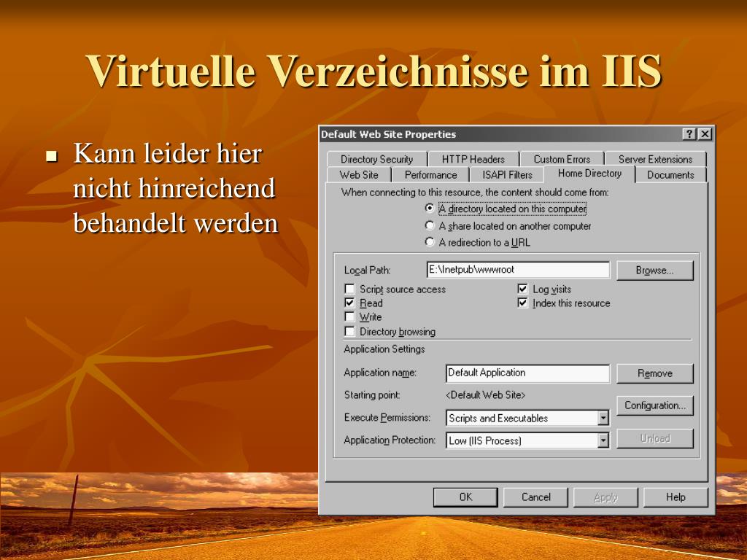
Task: Select the Home Directory tab
Action: 589,174
